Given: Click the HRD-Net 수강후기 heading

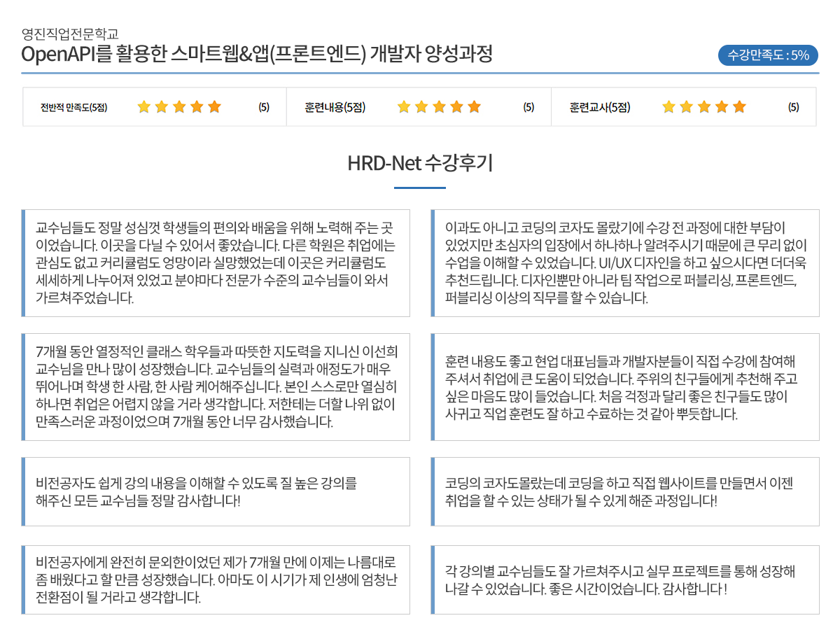Looking at the screenshot, I should 420,163.
